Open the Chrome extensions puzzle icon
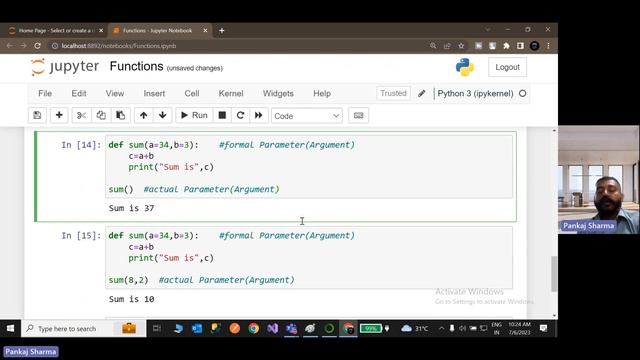 click(x=507, y=46)
